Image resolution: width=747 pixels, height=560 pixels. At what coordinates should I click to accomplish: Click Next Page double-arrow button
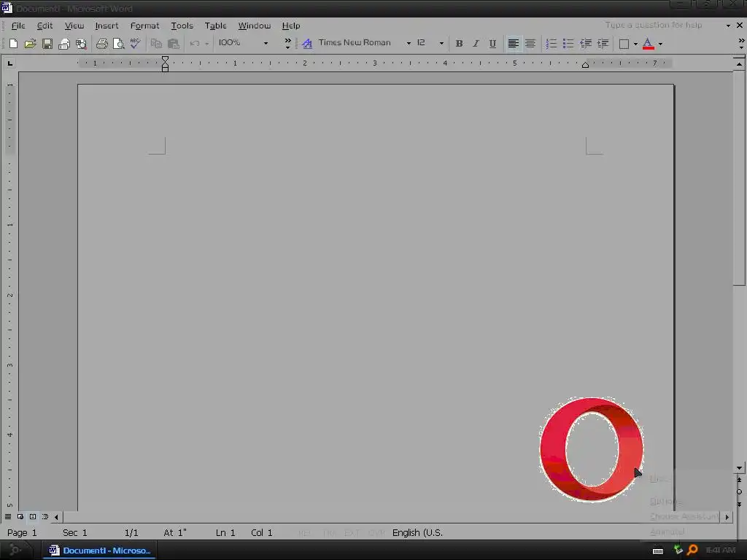(x=739, y=504)
